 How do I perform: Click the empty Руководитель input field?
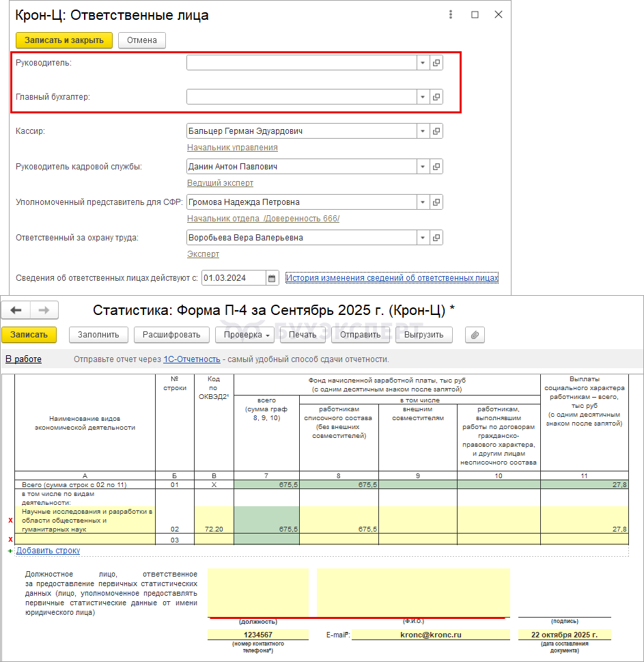point(302,63)
